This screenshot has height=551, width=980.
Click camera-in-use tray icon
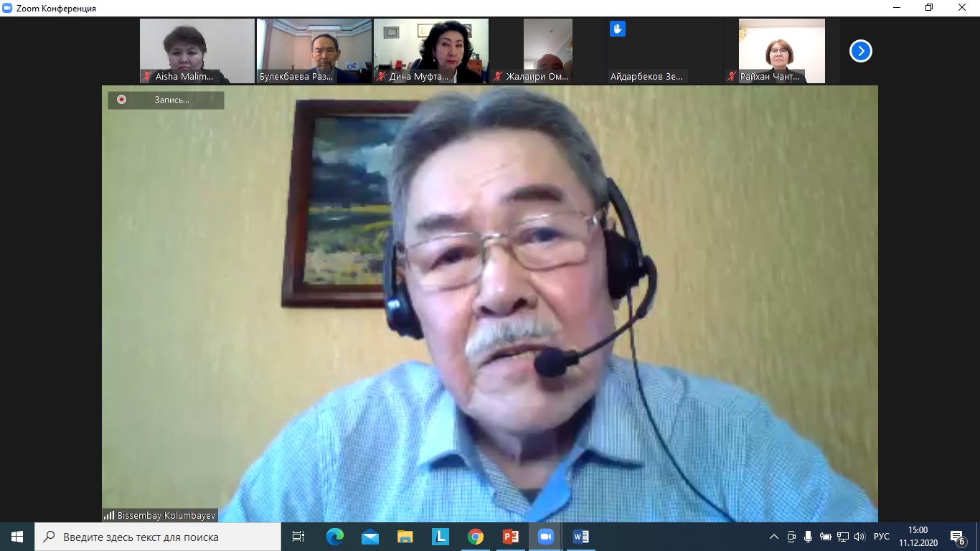click(791, 537)
